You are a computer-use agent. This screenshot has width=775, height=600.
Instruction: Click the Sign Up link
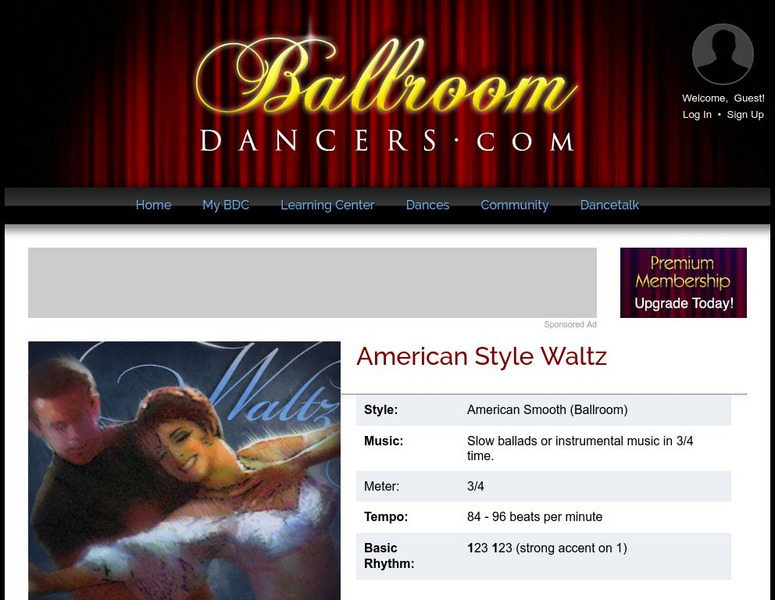point(745,115)
